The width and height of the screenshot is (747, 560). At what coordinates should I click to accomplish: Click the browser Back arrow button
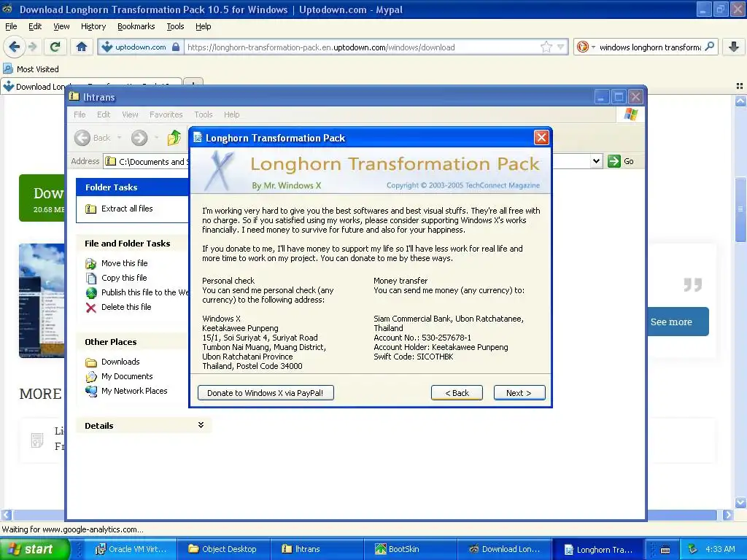tap(14, 47)
